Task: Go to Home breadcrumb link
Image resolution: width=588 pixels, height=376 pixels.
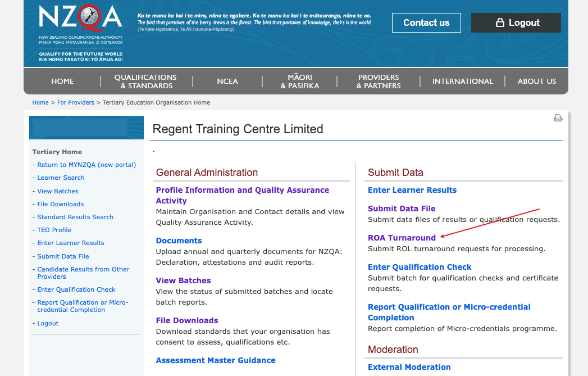Action: 40,102
